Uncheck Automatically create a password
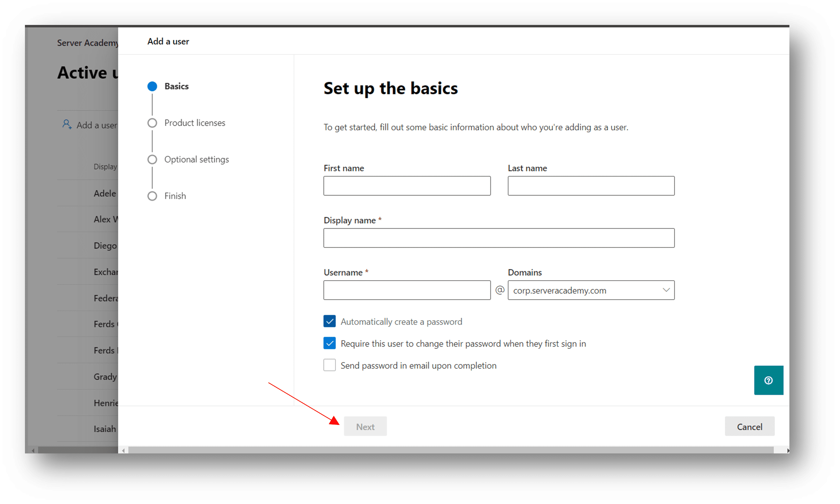 pyautogui.click(x=329, y=321)
